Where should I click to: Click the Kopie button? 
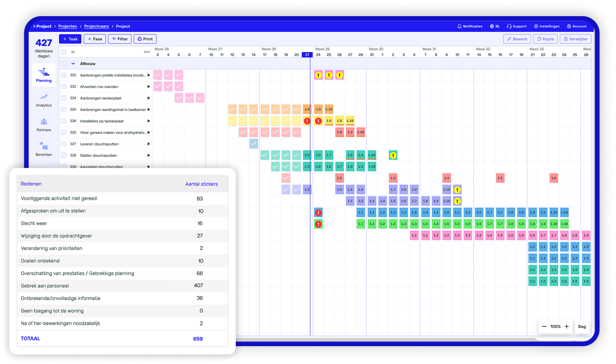(x=546, y=39)
